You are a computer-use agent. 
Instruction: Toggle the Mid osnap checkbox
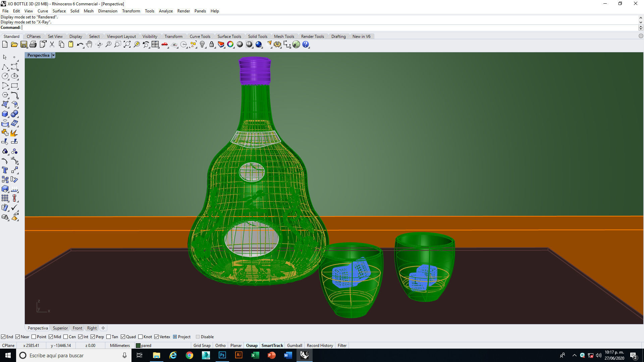click(51, 337)
